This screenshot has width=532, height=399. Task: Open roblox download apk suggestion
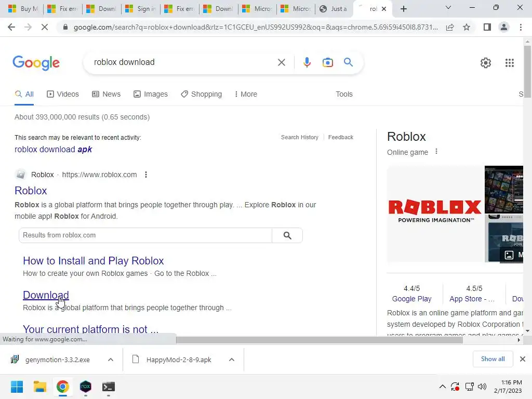point(54,150)
